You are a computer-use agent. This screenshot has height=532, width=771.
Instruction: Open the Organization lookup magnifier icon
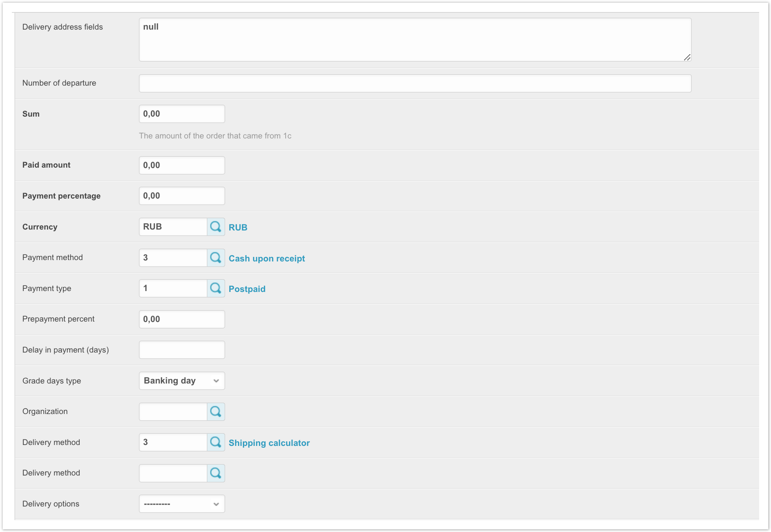pos(216,412)
